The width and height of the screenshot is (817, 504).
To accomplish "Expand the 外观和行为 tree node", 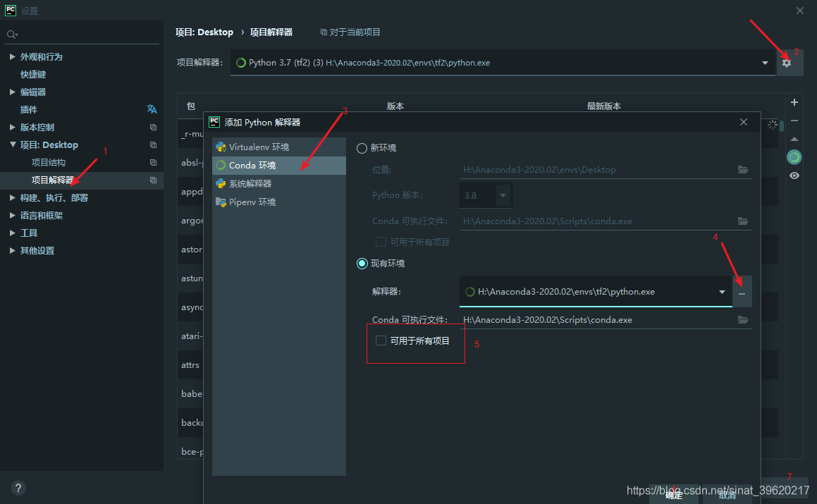I will (x=12, y=56).
